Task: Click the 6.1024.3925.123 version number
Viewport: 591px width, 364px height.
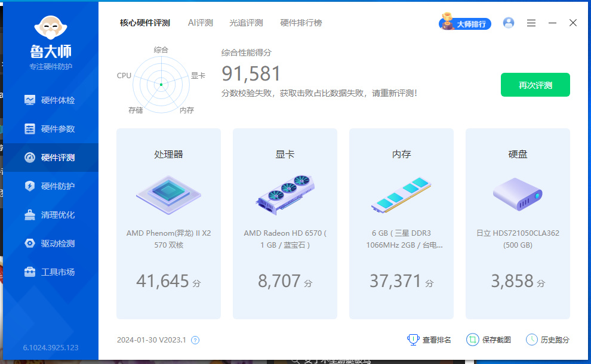Action: (x=51, y=348)
